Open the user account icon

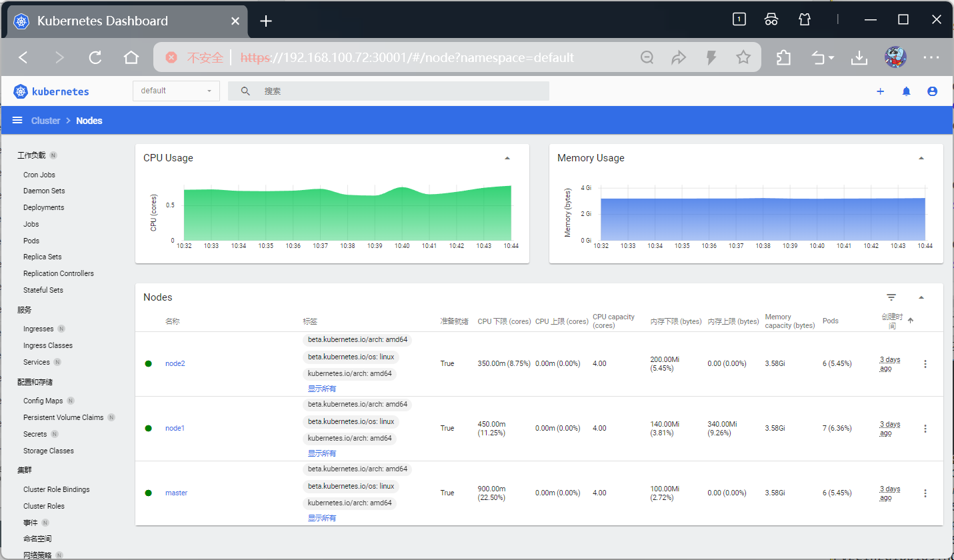(932, 91)
